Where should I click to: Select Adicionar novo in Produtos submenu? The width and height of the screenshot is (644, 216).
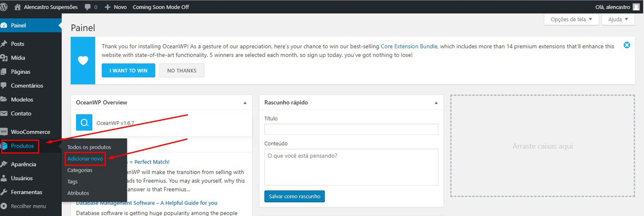click(x=85, y=159)
